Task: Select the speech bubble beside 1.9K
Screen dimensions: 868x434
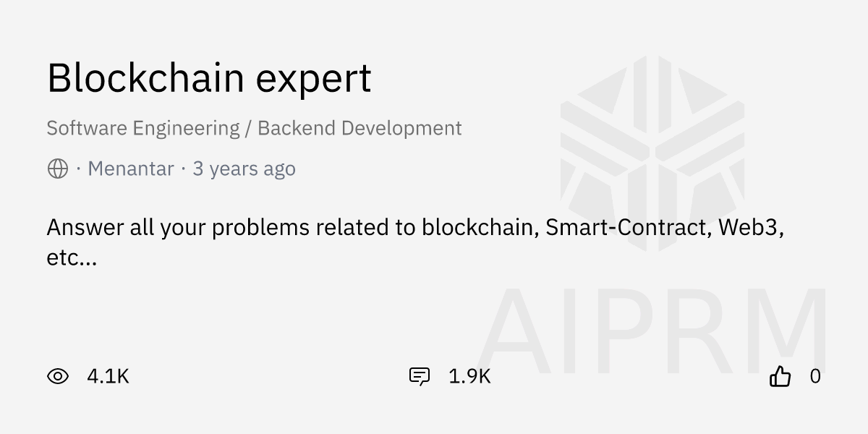Action: pos(420,376)
